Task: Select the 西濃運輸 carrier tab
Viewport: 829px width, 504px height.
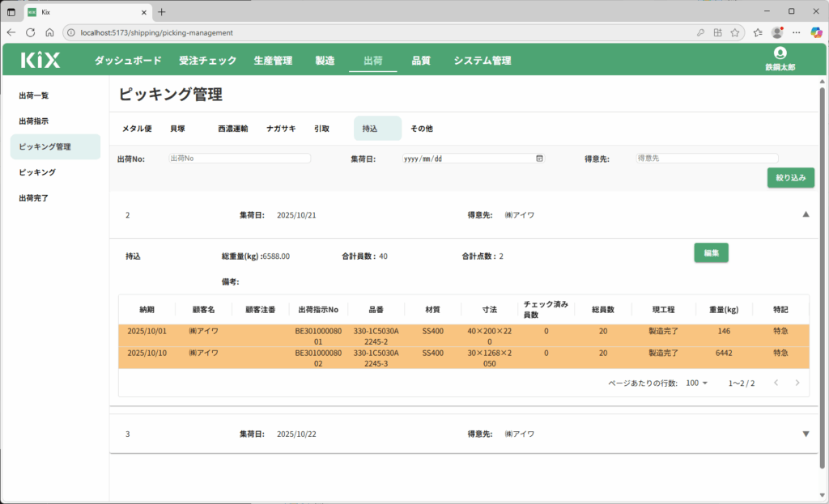Action: pos(232,129)
